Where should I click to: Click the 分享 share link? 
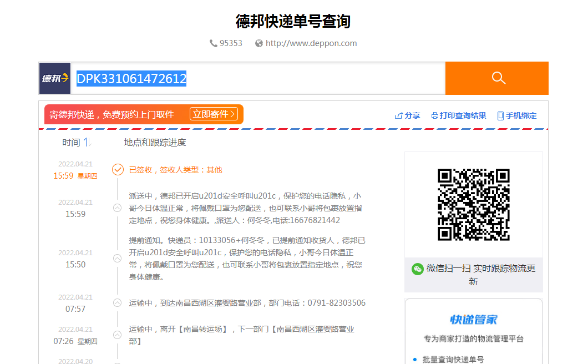(408, 115)
